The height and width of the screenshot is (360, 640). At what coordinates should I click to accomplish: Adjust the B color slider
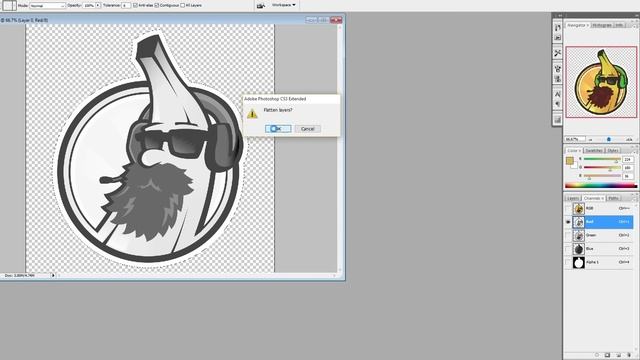click(x=602, y=176)
